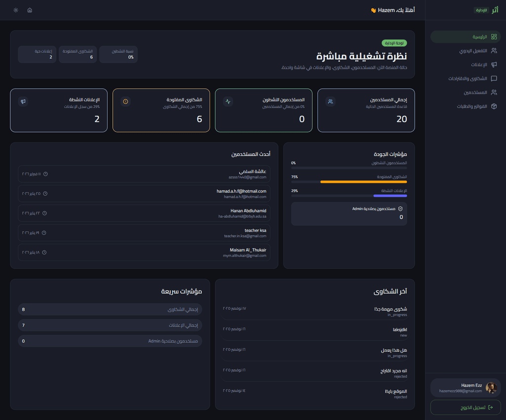The image size is (506, 420).
Task: Click the home icon in header
Action: tap(30, 10)
